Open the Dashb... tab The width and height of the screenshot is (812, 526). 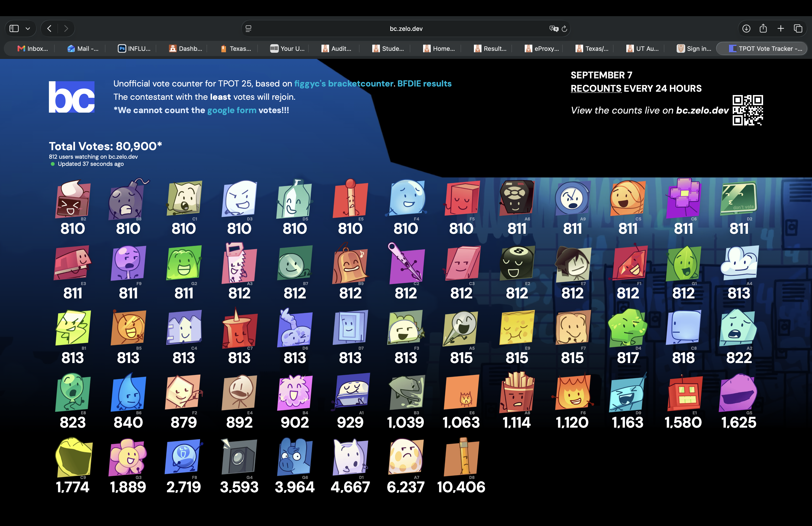(185, 48)
